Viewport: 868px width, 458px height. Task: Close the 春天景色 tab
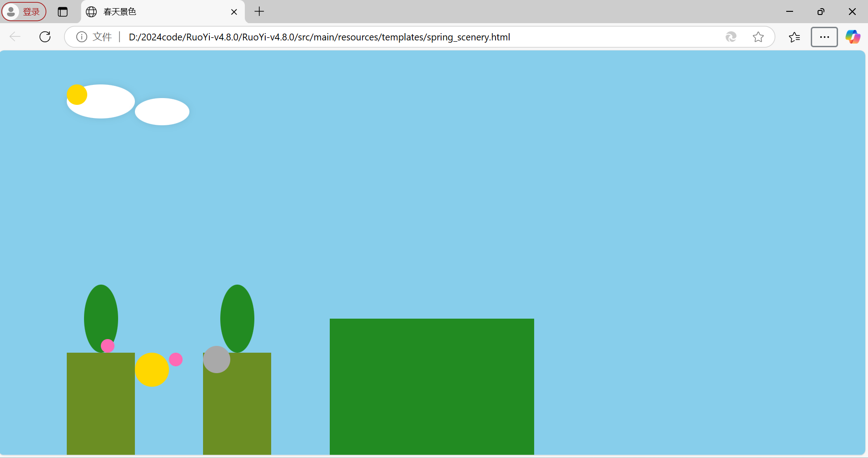coord(234,12)
